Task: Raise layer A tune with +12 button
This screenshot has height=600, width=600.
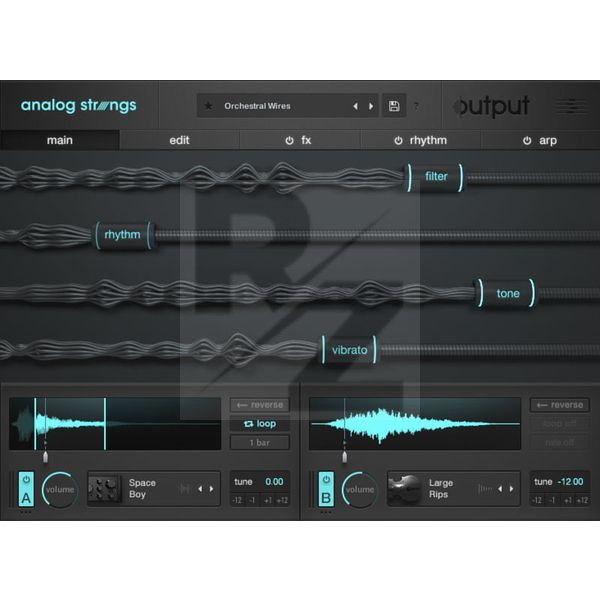Action: click(282, 500)
